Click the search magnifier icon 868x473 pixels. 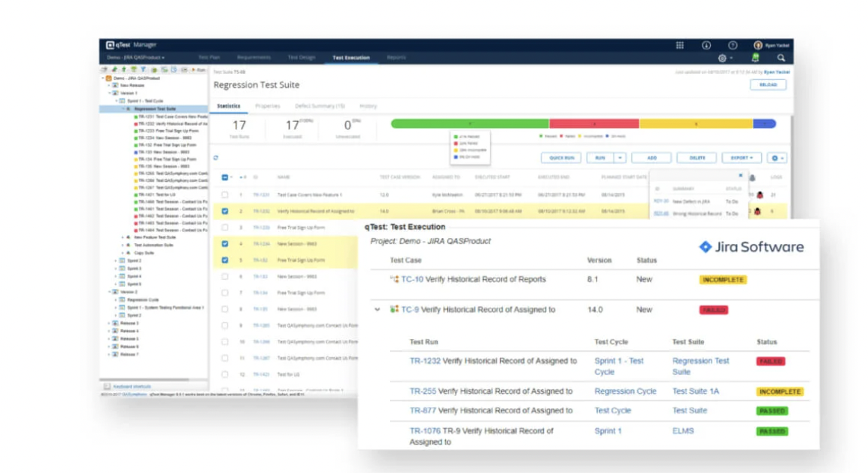coord(781,58)
